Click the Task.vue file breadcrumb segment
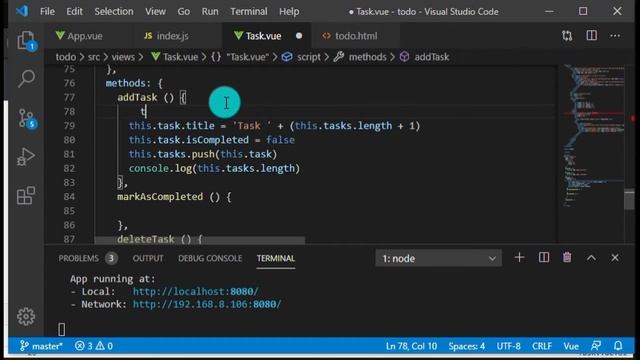The height and width of the screenshot is (360, 640). (x=175, y=57)
